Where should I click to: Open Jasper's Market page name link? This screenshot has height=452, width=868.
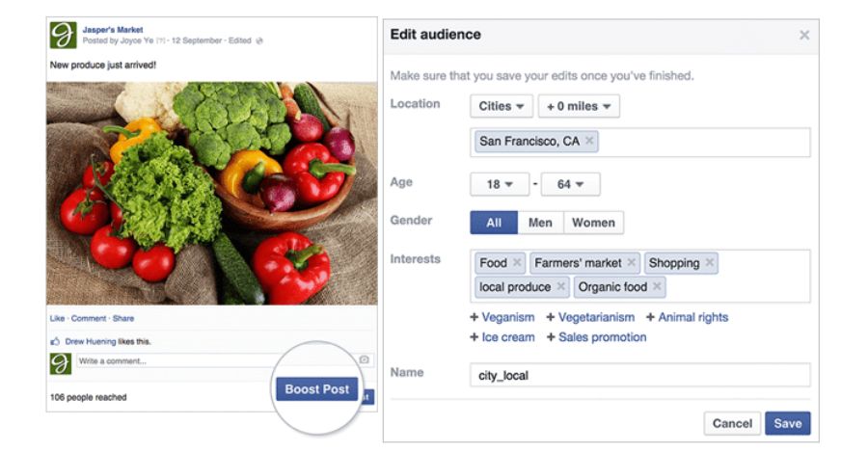pyautogui.click(x=113, y=29)
